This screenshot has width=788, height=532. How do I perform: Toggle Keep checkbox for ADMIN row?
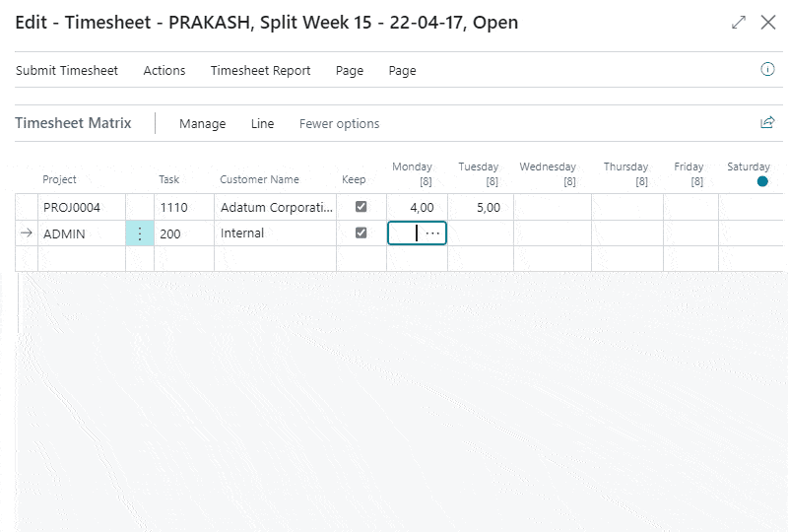coord(361,233)
